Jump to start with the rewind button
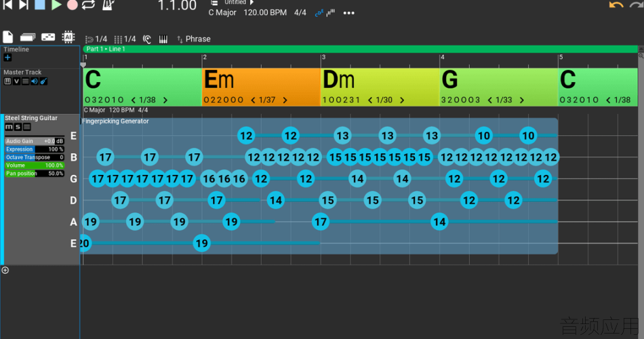The image size is (644, 339). coord(7,5)
